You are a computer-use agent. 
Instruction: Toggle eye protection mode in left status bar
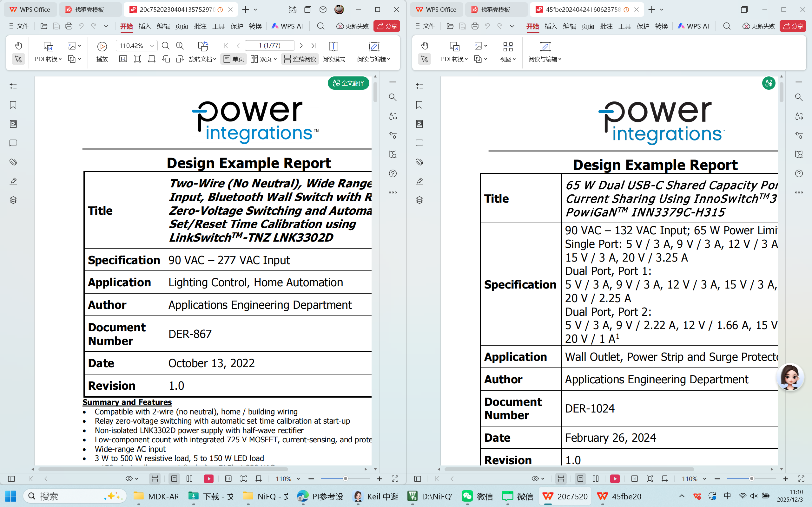[x=132, y=478]
